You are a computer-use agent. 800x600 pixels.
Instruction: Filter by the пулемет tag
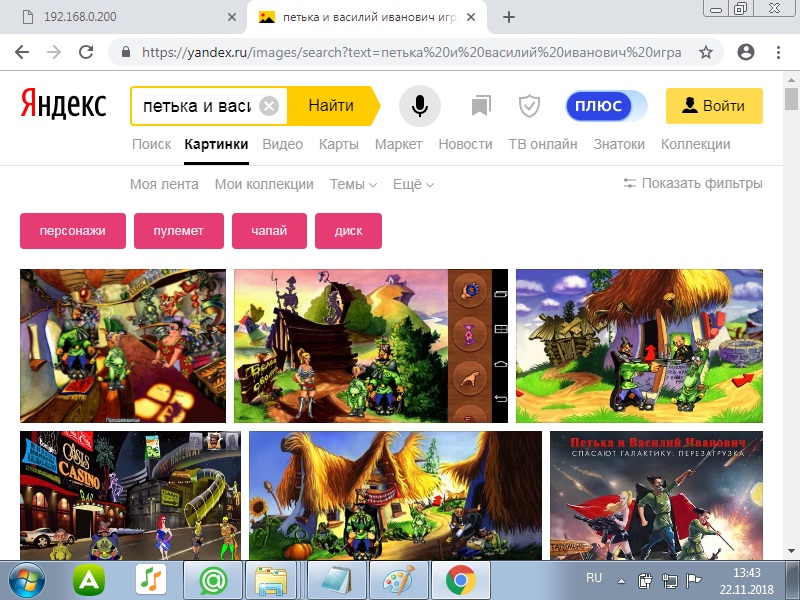pos(179,231)
